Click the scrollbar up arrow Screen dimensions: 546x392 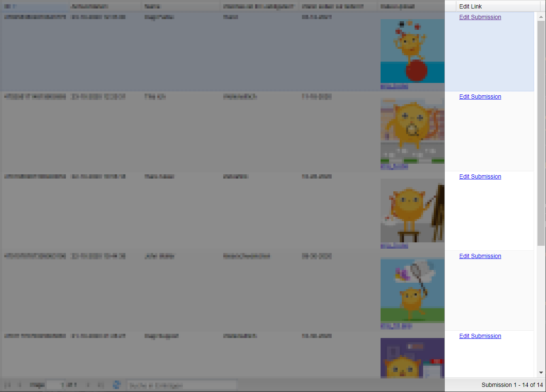click(x=541, y=17)
